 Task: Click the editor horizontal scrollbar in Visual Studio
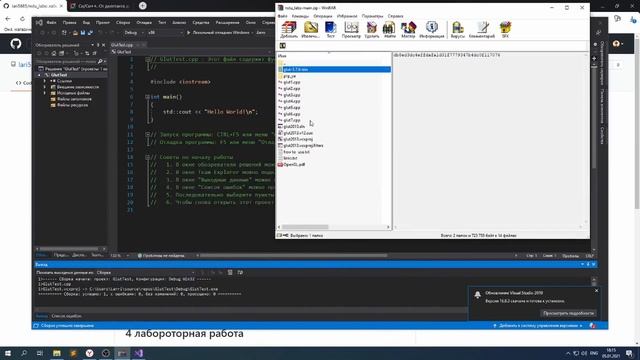(294, 256)
